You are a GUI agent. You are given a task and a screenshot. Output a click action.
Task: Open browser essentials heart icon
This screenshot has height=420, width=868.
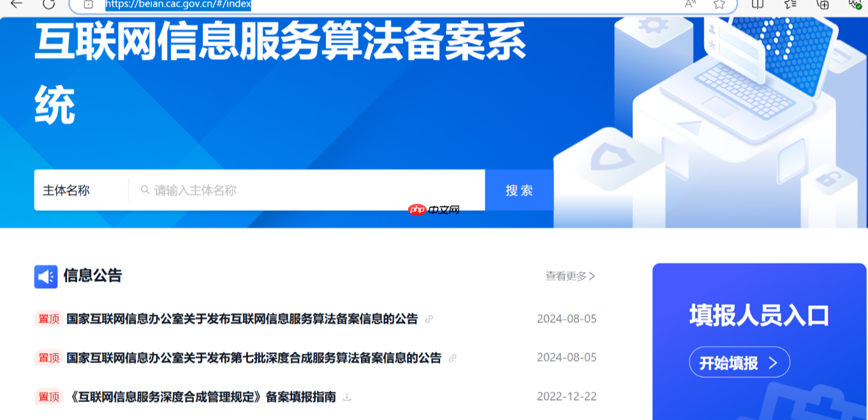(x=855, y=4)
